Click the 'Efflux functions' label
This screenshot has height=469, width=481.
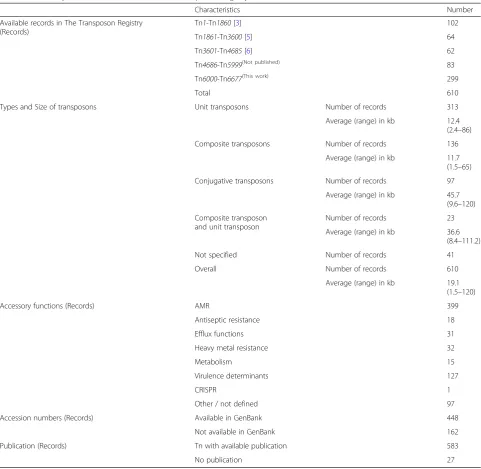219,334
